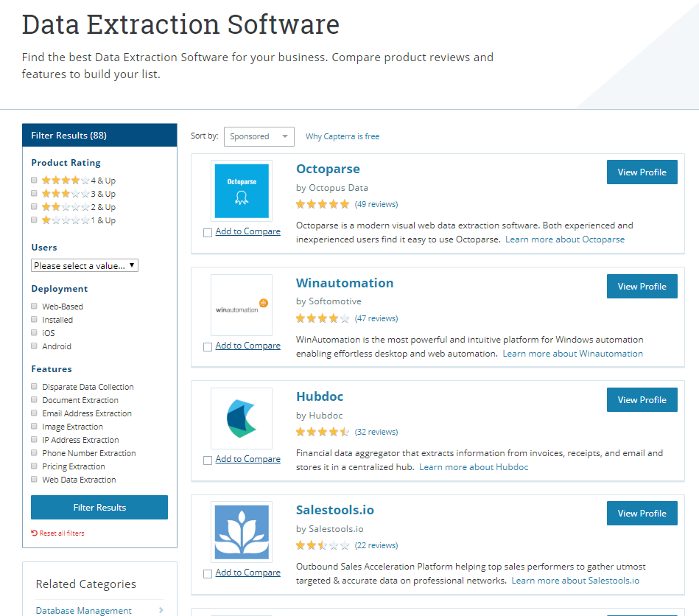Image resolution: width=699 pixels, height=616 pixels.
Task: Follow Learn more about Salestools.io link
Action: click(575, 581)
